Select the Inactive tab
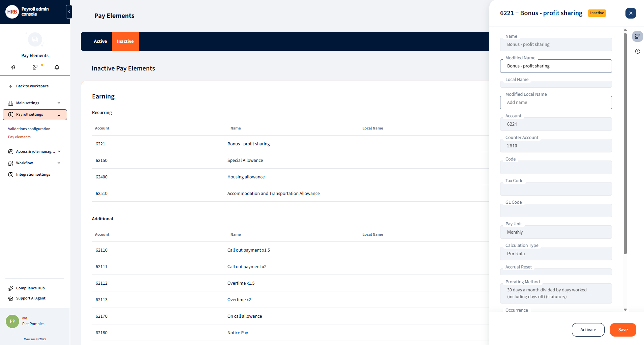This screenshot has width=644, height=345. point(125,41)
